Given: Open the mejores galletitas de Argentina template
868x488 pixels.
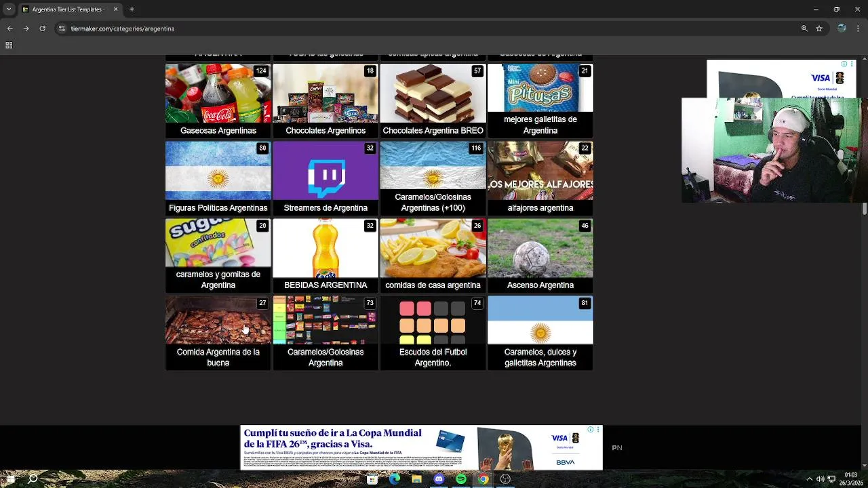Looking at the screenshot, I should (540, 101).
